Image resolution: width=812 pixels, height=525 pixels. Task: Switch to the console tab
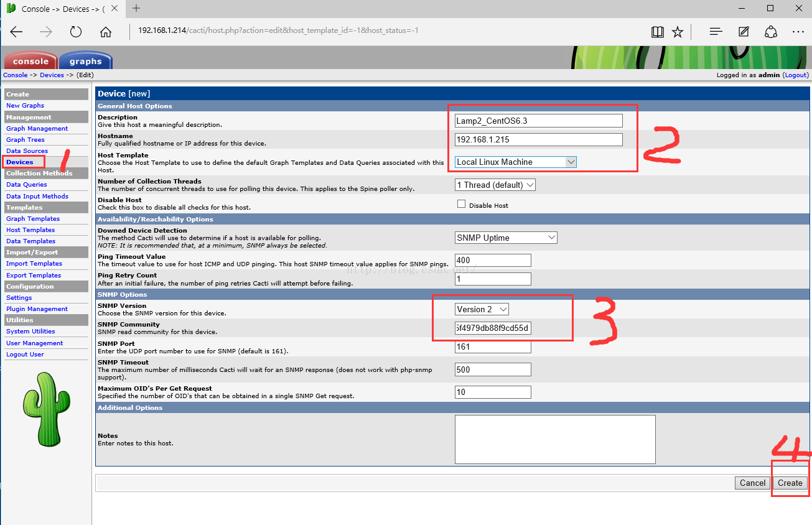pos(30,61)
